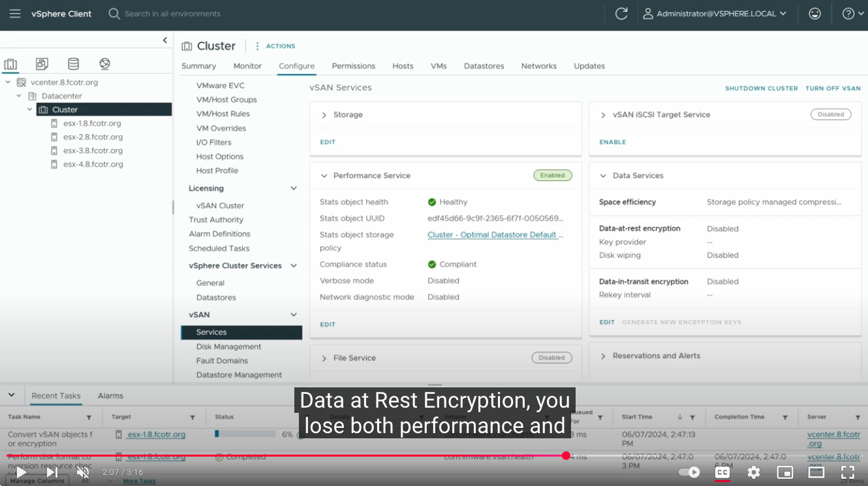This screenshot has height=486, width=868.
Task: Skip to the next video
Action: (x=52, y=472)
